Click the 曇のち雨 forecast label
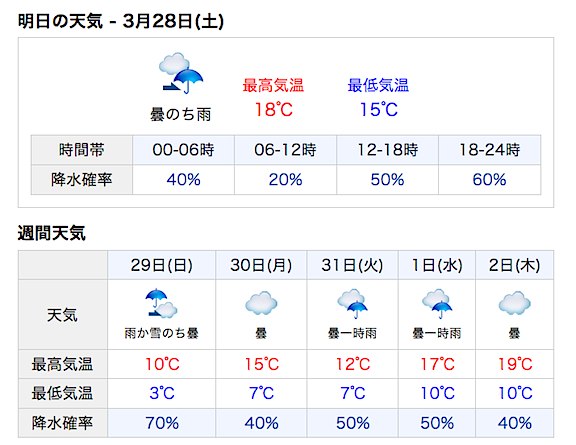 [180, 115]
